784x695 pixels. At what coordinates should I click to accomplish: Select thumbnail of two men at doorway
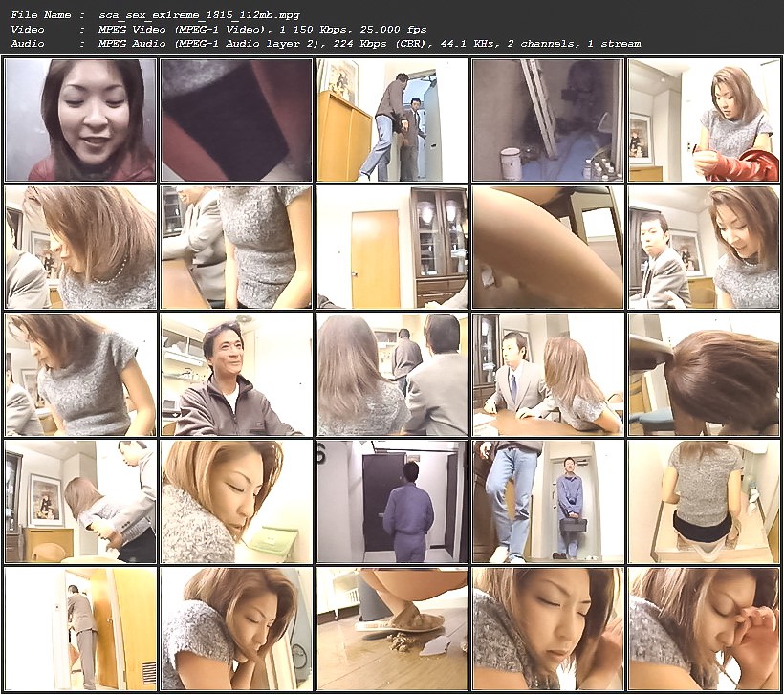[393, 120]
